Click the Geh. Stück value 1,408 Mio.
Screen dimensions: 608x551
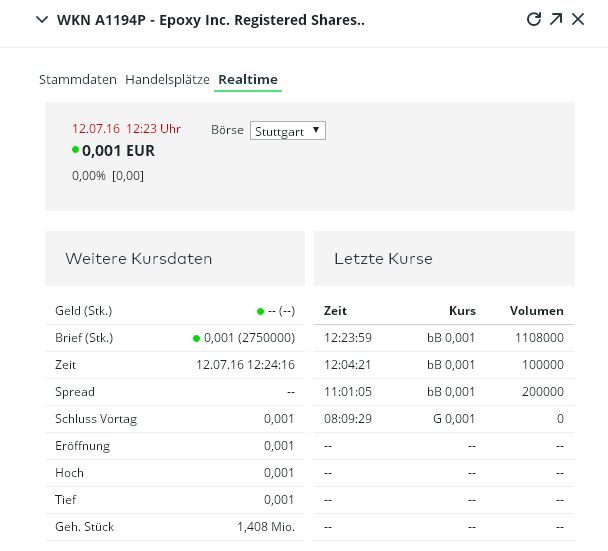click(x=265, y=526)
